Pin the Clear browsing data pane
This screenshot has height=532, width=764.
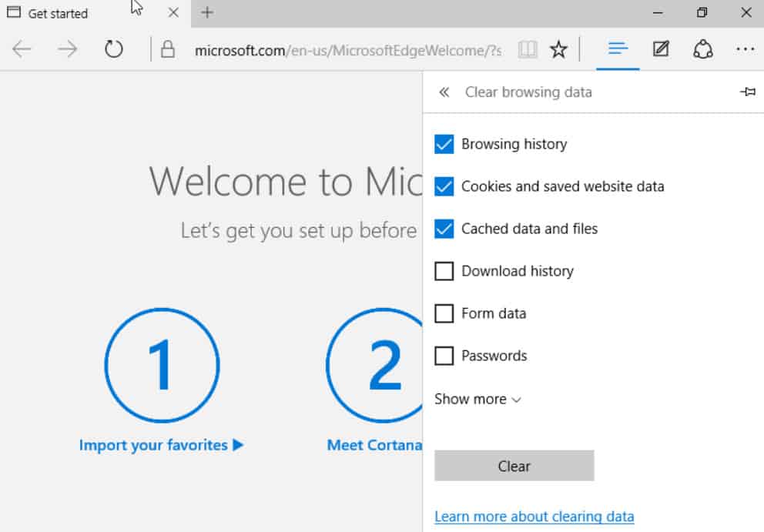coord(747,92)
